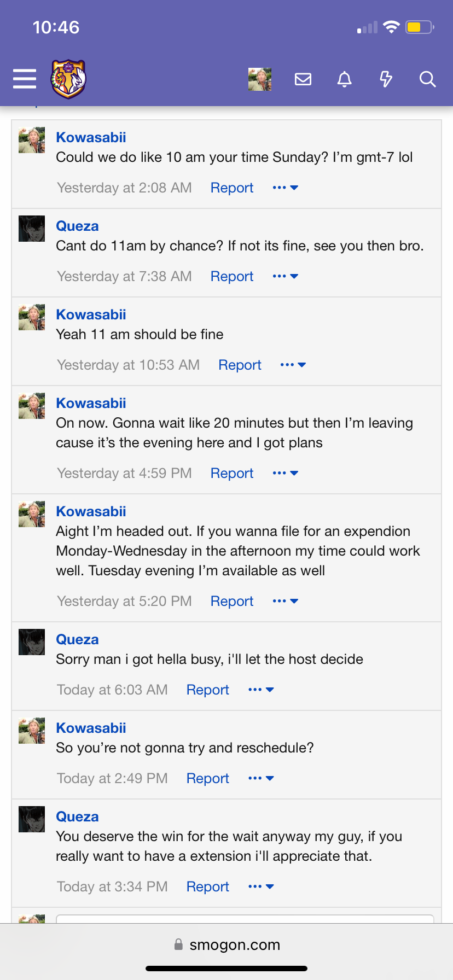Open the alerts bell icon
The height and width of the screenshot is (980, 453).
click(x=344, y=79)
